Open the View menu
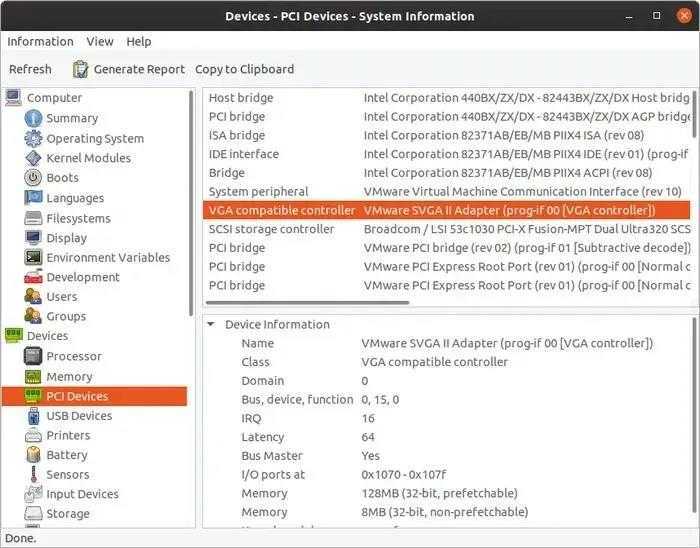Viewport: 700px width, 548px height. (100, 42)
